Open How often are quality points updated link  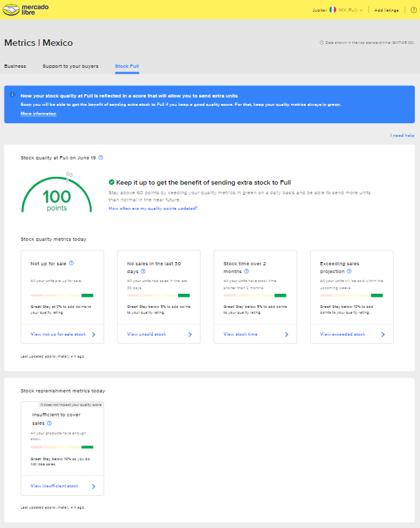click(153, 208)
